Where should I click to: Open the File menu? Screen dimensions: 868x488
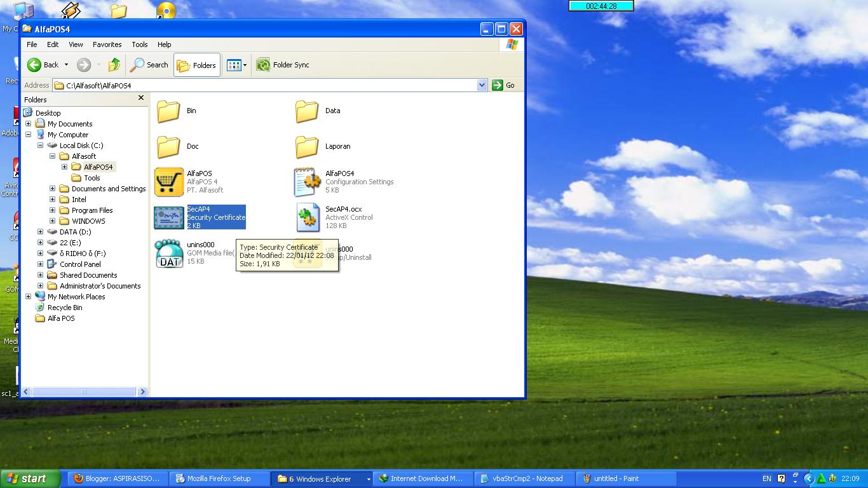click(32, 44)
